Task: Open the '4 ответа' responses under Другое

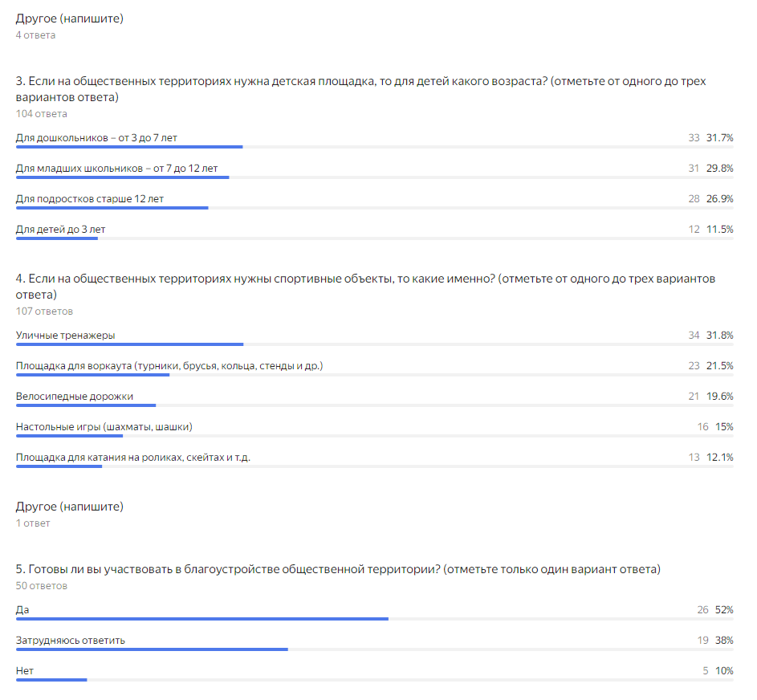Action: click(x=36, y=35)
